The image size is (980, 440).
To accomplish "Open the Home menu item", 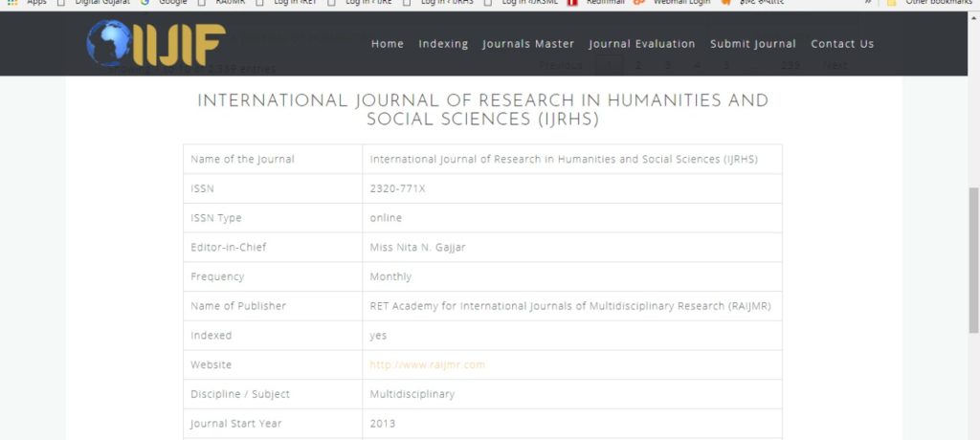I will click(x=388, y=44).
